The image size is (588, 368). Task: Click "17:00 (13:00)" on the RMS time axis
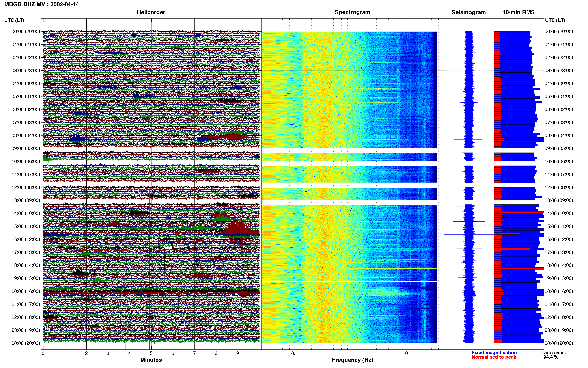pos(559,252)
